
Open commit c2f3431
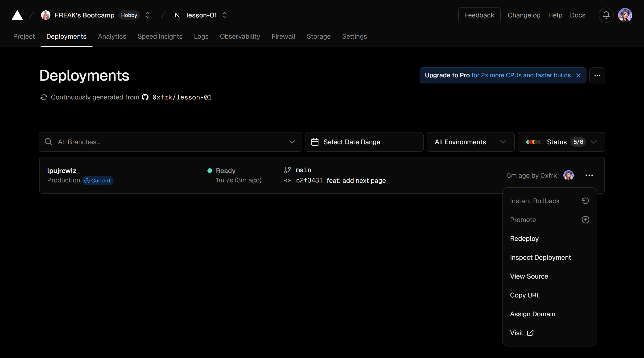[x=309, y=181]
